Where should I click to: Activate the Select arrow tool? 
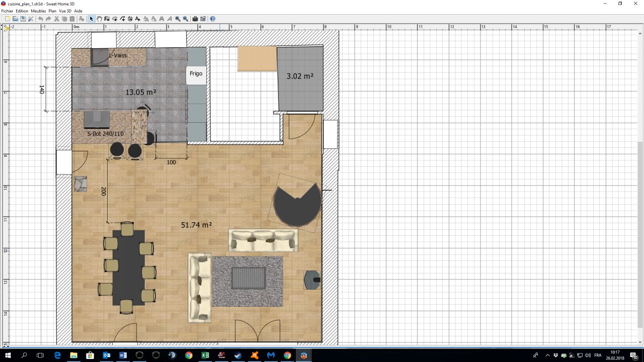coord(91,19)
